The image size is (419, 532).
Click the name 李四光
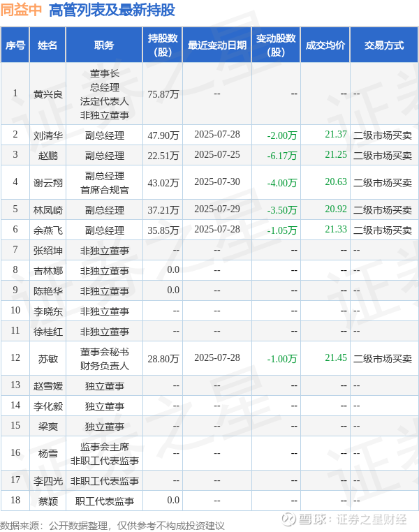[48, 481]
